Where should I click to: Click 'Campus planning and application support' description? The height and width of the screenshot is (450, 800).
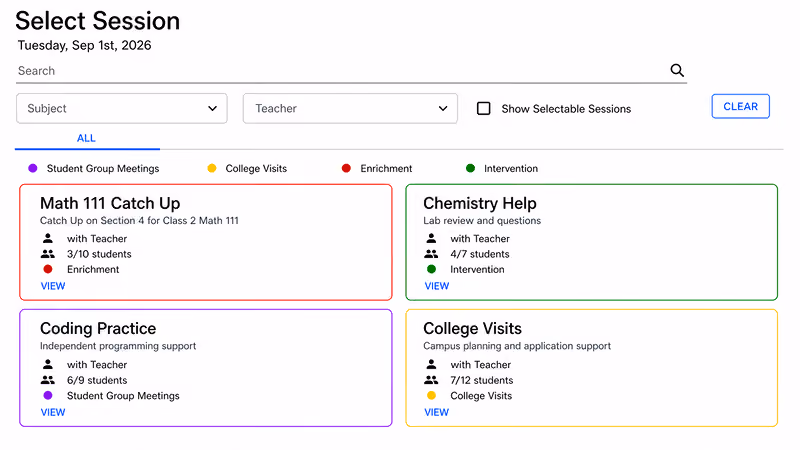point(517,346)
